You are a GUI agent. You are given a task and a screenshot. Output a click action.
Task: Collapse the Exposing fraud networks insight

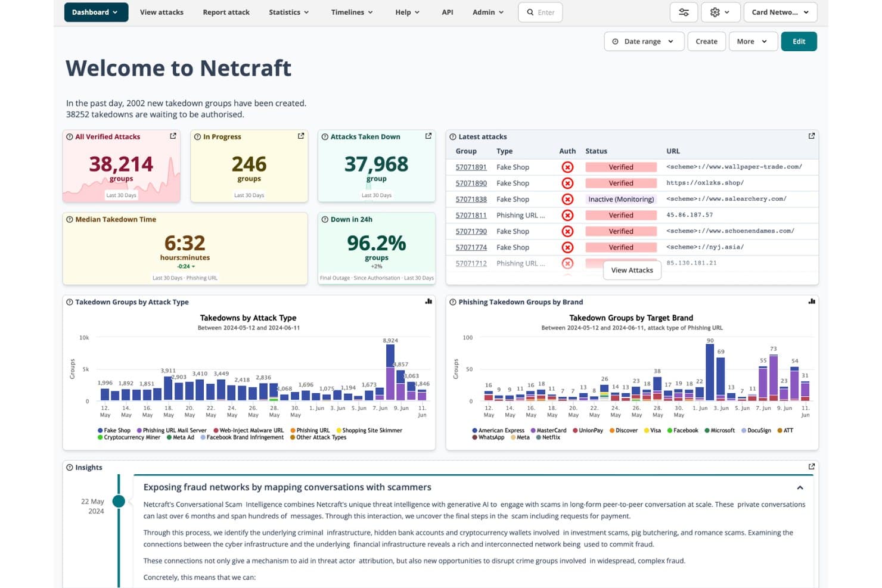pos(800,488)
